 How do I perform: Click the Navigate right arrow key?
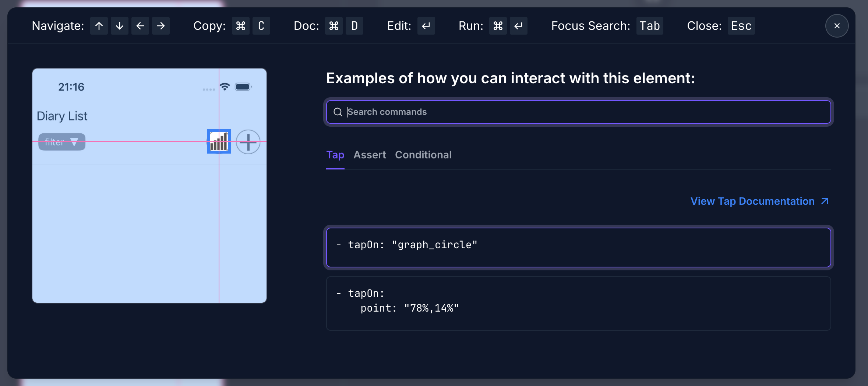click(x=161, y=26)
